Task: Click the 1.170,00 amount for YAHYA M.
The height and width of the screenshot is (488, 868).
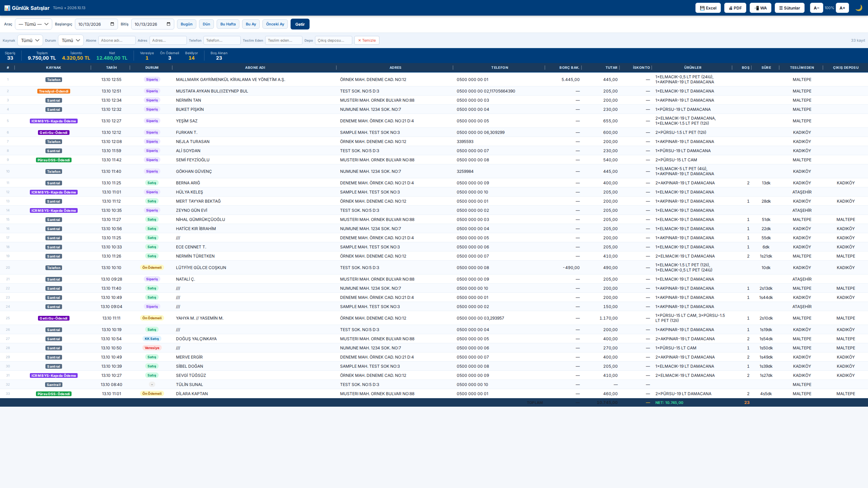Action: click(608, 318)
